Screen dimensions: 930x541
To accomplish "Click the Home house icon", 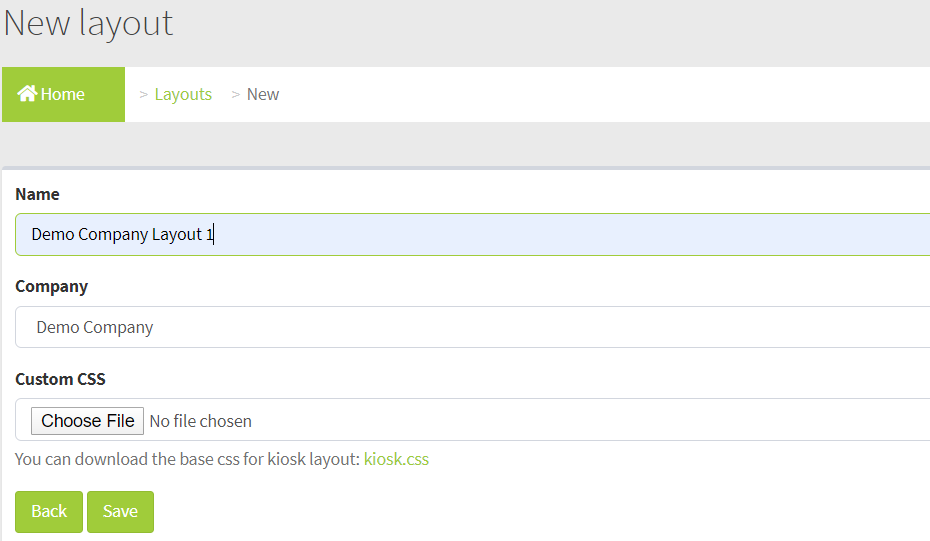I will point(27,94).
